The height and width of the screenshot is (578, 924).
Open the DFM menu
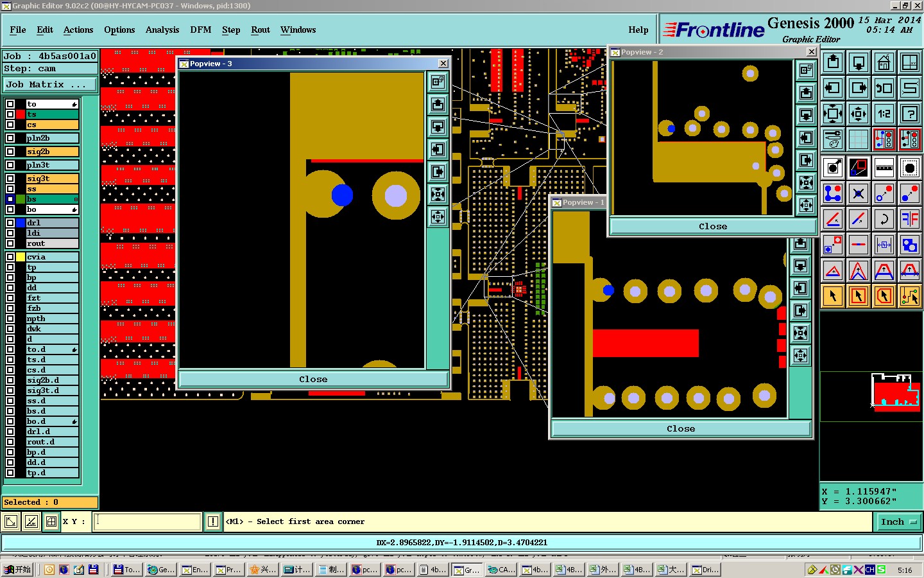tap(200, 30)
